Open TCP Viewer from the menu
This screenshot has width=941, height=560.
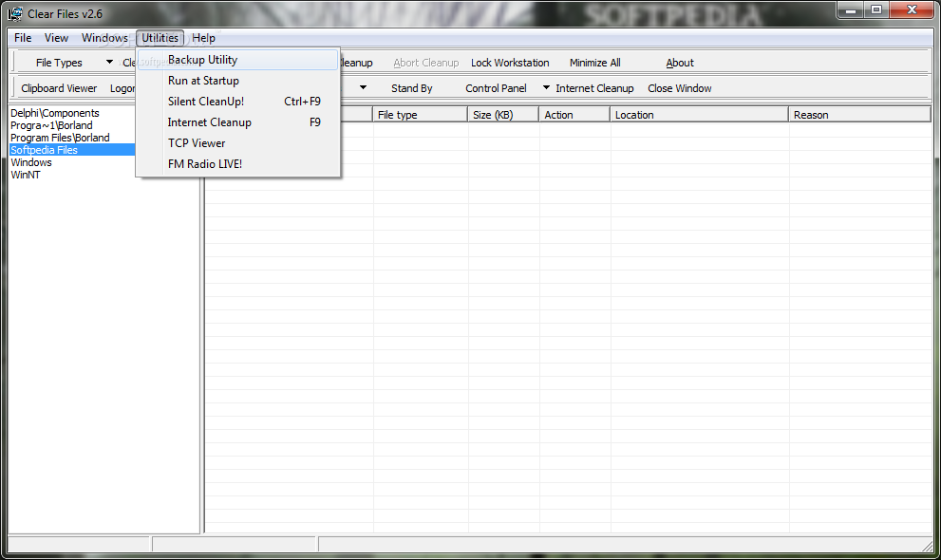point(238,143)
